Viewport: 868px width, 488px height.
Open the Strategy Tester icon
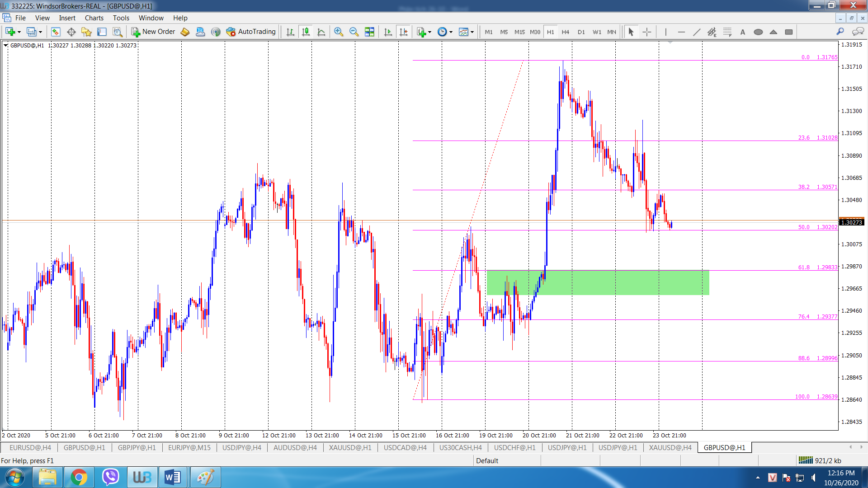pyautogui.click(x=117, y=32)
